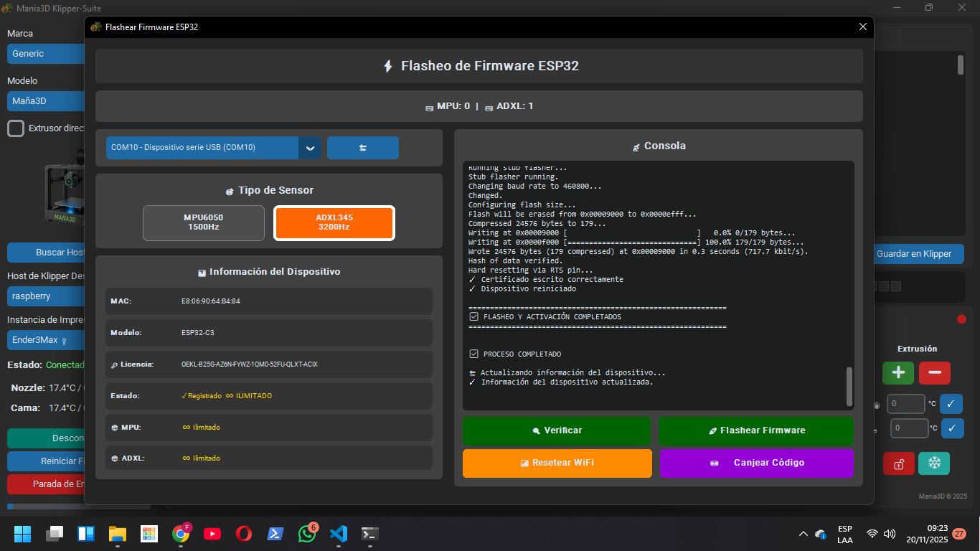
Task: Select the ADXL345 3200Hz sensor type
Action: click(x=334, y=222)
